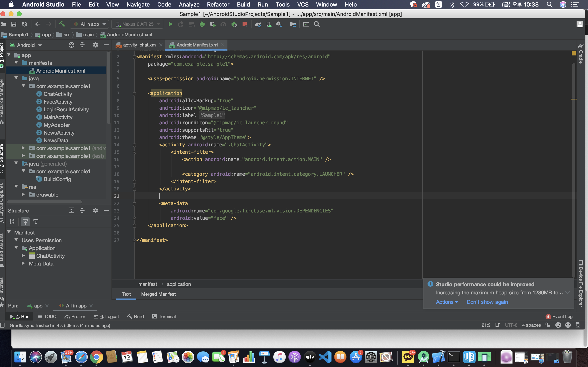The image size is (588, 367).
Task: Switch to the activity_chat.xml editor tab
Action: click(x=139, y=45)
